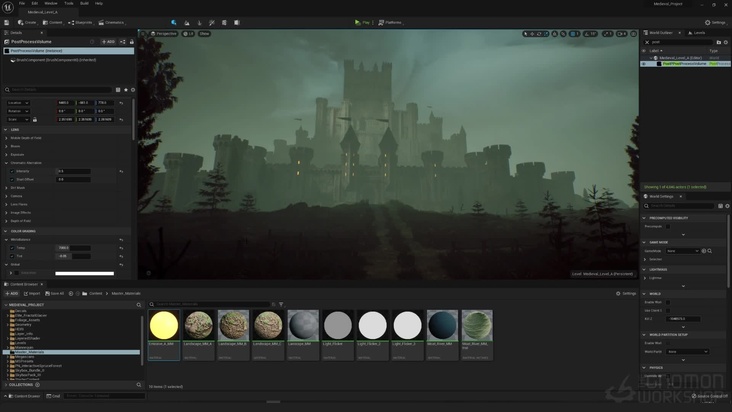Select the Landscape editing mode icon
The image size is (732, 412).
[186, 21]
